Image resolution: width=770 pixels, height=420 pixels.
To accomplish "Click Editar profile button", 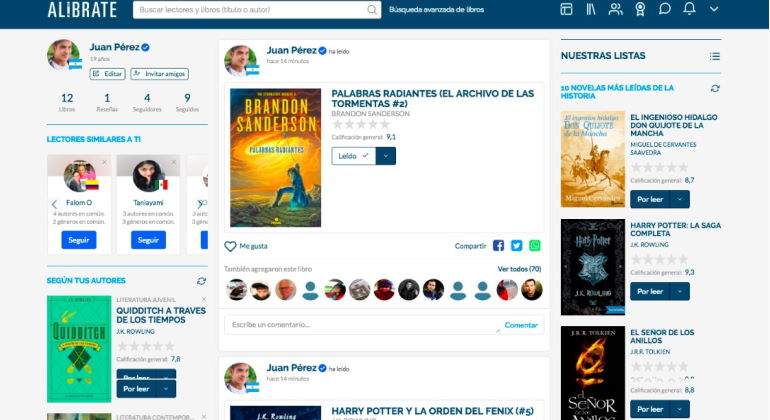I will (108, 74).
